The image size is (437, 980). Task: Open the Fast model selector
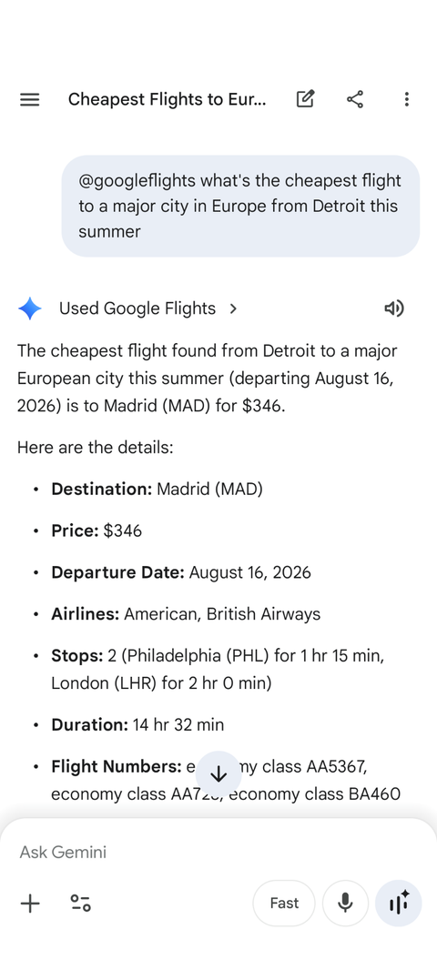284,904
